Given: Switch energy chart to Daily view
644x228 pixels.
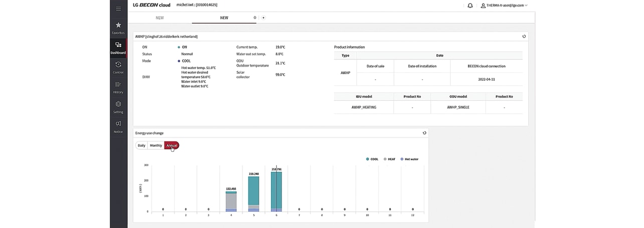Looking at the screenshot, I should coord(141,145).
